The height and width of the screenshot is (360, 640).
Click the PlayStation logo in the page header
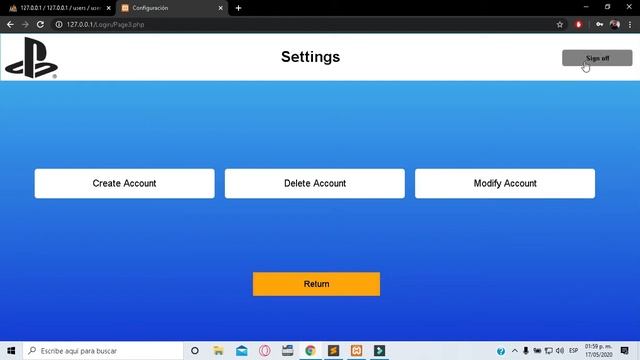(31, 58)
